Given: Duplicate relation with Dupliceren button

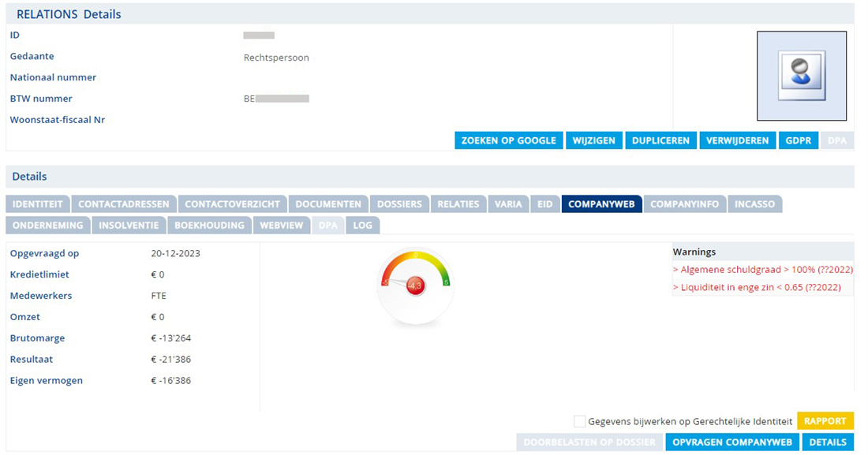Looking at the screenshot, I should pos(660,140).
